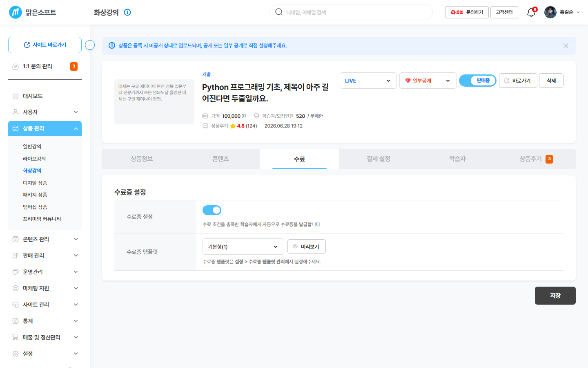This screenshot has height=368, width=588.
Task: Click the rating star icon
Action: pyautogui.click(x=233, y=126)
